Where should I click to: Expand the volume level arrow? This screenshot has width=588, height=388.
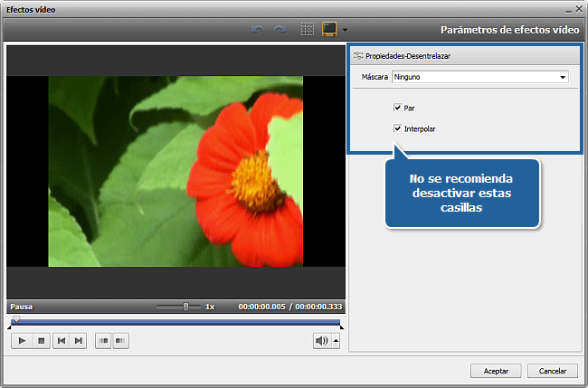point(336,341)
